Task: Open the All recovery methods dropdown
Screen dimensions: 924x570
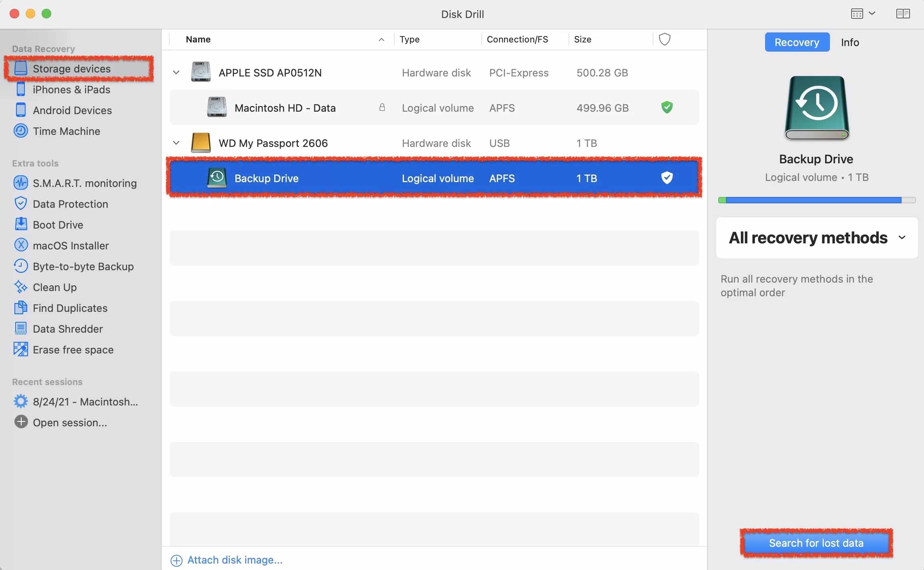Action: 817,238
